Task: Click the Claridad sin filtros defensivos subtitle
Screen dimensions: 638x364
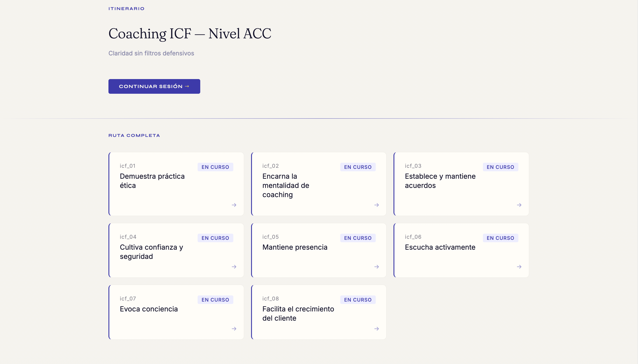Action: [151, 53]
